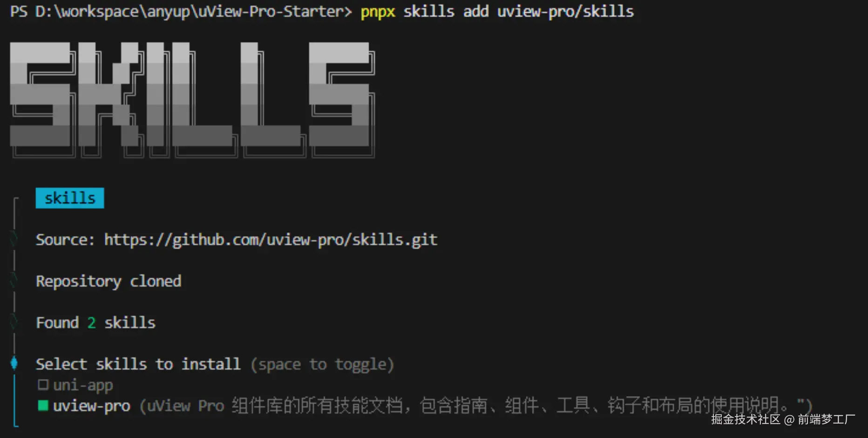Screen dimensions: 868x438
Task: Select the uview-pro skill label
Action: 92,406
